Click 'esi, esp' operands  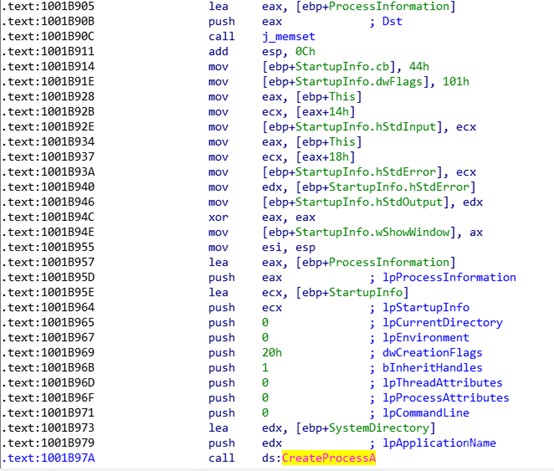(288, 247)
